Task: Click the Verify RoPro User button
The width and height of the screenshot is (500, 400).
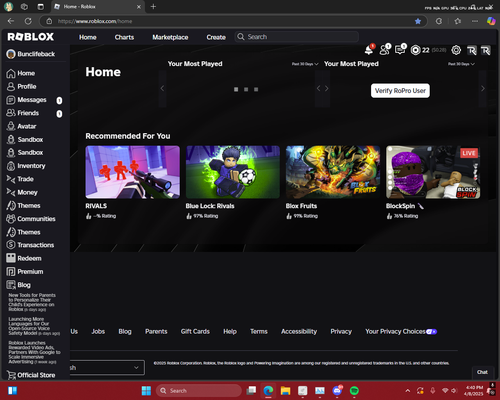Action: coord(400,91)
